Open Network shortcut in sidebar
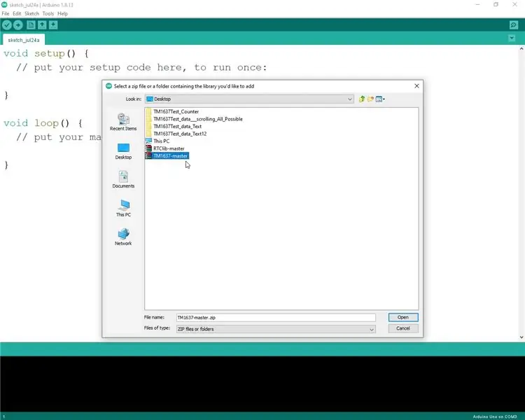Viewport: 525px width, 420px height. click(123, 237)
